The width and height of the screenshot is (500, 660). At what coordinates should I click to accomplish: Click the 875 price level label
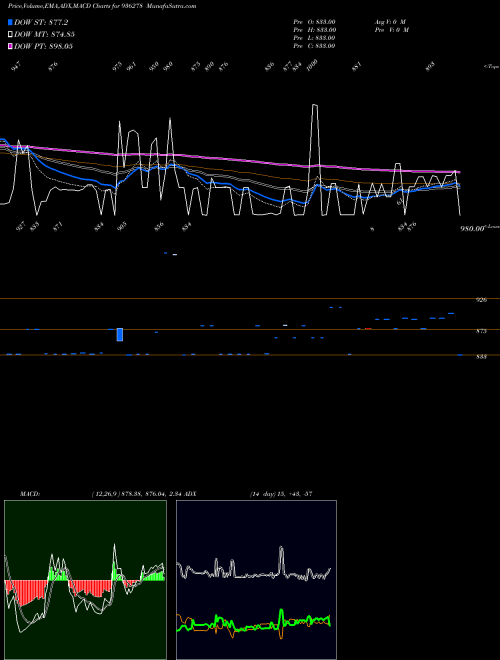pos(481,331)
